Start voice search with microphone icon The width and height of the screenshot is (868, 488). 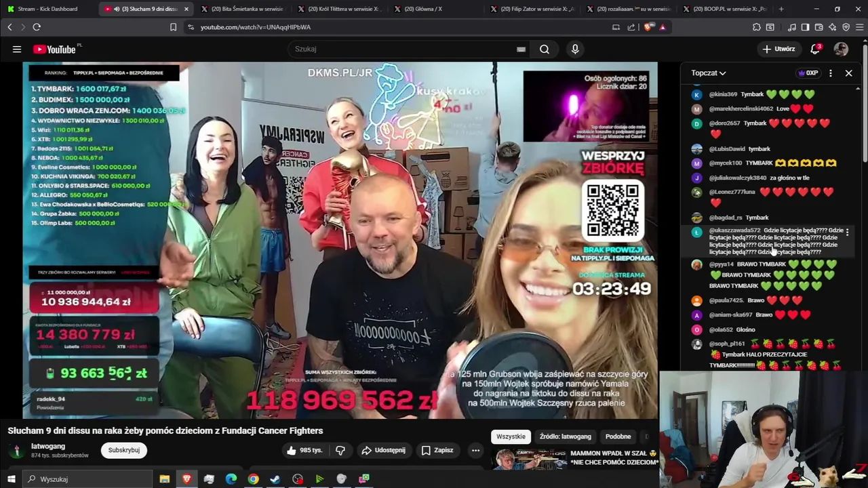coord(575,49)
